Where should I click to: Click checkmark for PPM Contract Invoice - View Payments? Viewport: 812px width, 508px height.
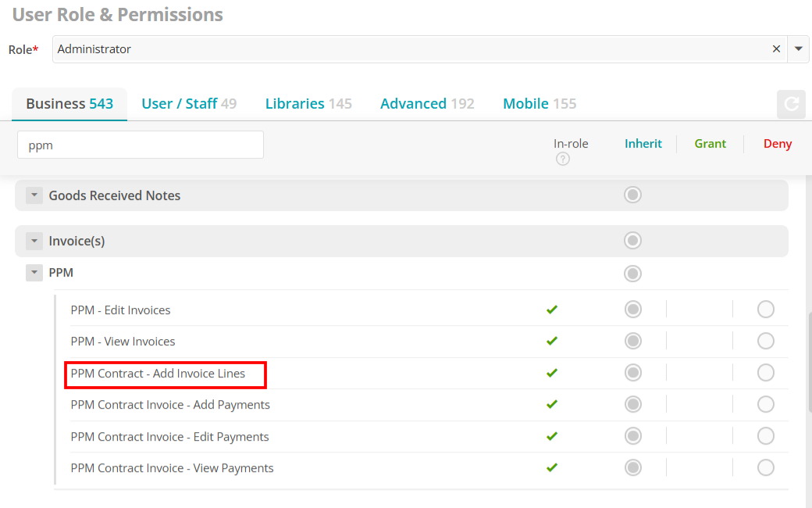[x=552, y=467]
